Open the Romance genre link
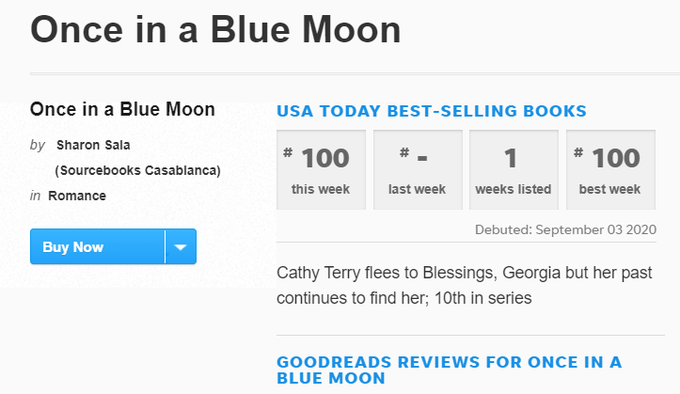This screenshot has width=680, height=394. [77, 196]
